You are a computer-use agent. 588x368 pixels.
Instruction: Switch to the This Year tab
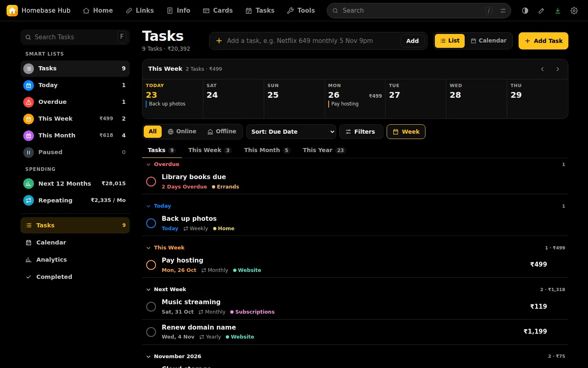click(x=324, y=150)
